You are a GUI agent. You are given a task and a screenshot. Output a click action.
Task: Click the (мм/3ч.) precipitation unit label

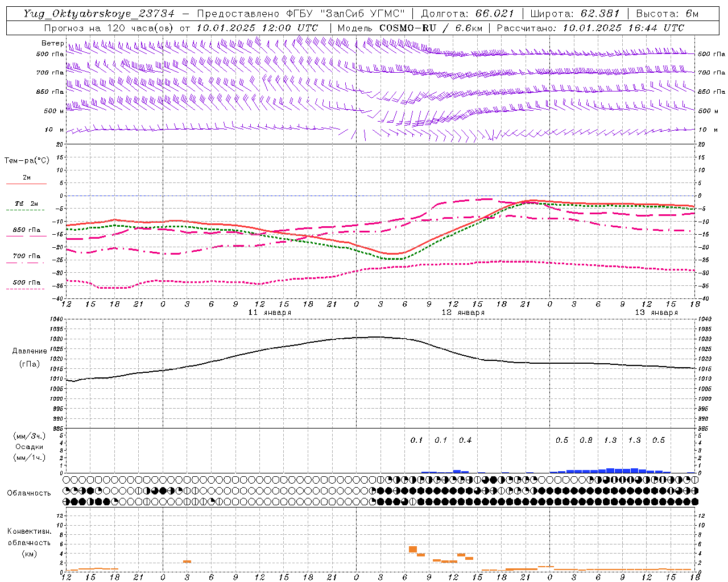tap(30, 436)
